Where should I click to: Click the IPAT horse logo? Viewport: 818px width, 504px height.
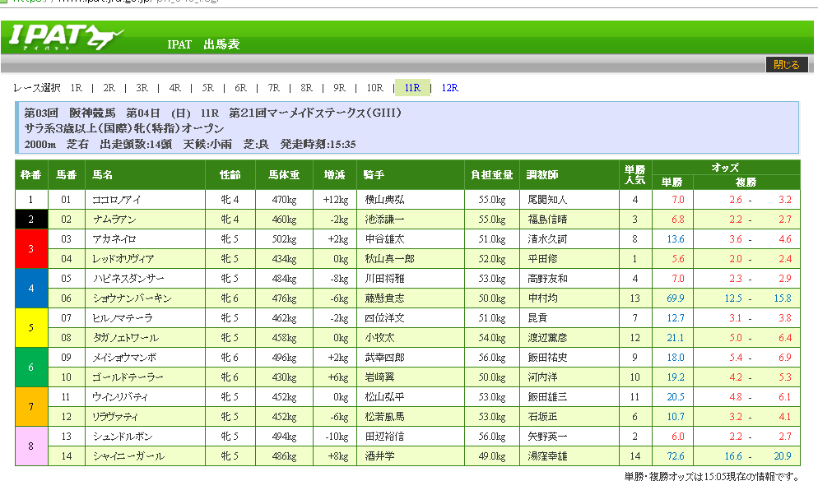coord(66,37)
